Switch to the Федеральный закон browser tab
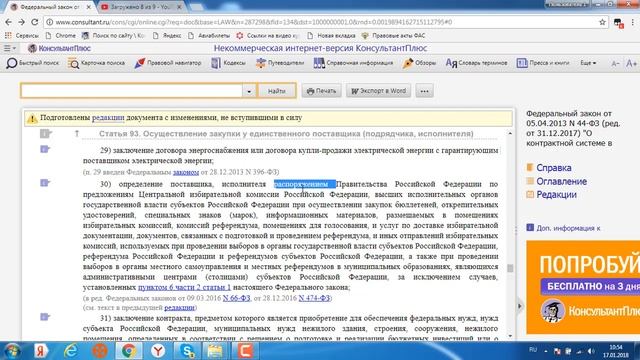The height and width of the screenshot is (360, 640). tap(50, 7)
